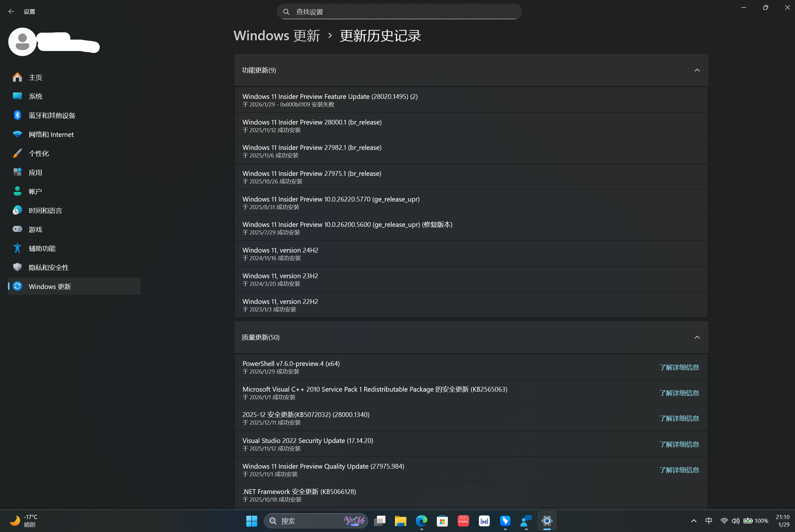
Task: Open 主页 home in sidebar
Action: tap(74, 77)
